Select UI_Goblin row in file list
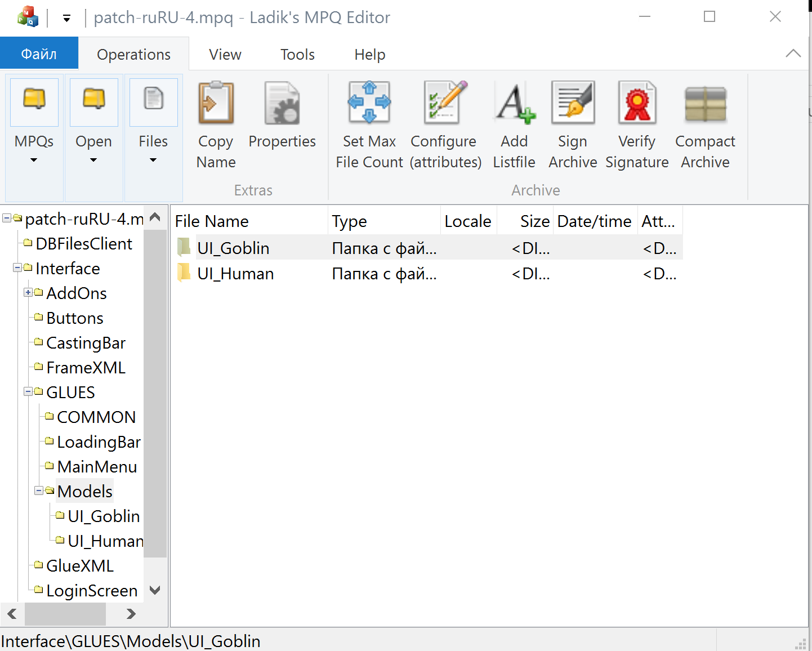 427,248
